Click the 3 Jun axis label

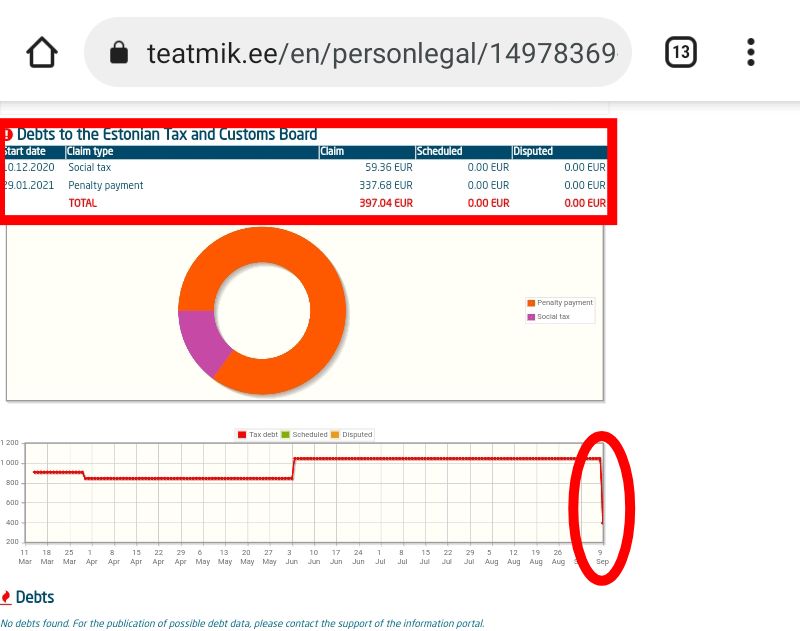pos(291,557)
